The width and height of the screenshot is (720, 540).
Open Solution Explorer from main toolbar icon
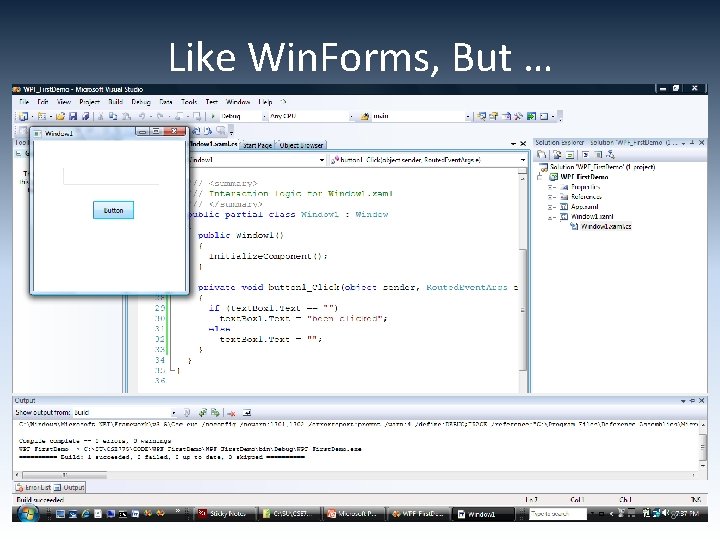(x=481, y=117)
